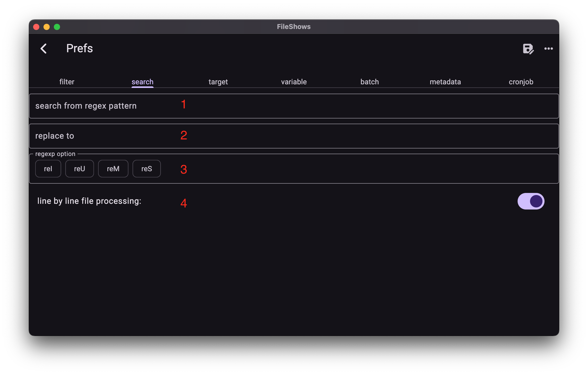This screenshot has width=588, height=374.
Task: Save preferences using the save icon
Action: pyautogui.click(x=528, y=49)
